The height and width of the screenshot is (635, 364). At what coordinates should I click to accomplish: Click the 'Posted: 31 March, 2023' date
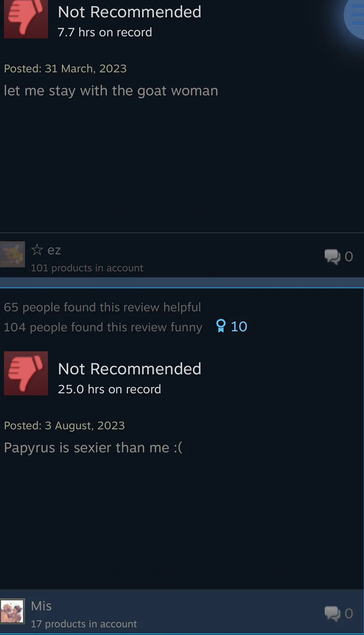click(65, 69)
